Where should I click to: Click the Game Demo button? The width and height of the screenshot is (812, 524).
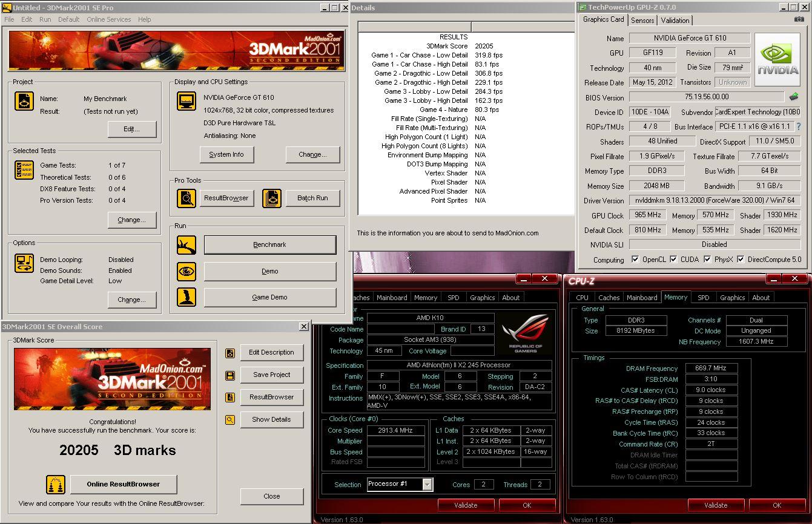coord(270,297)
